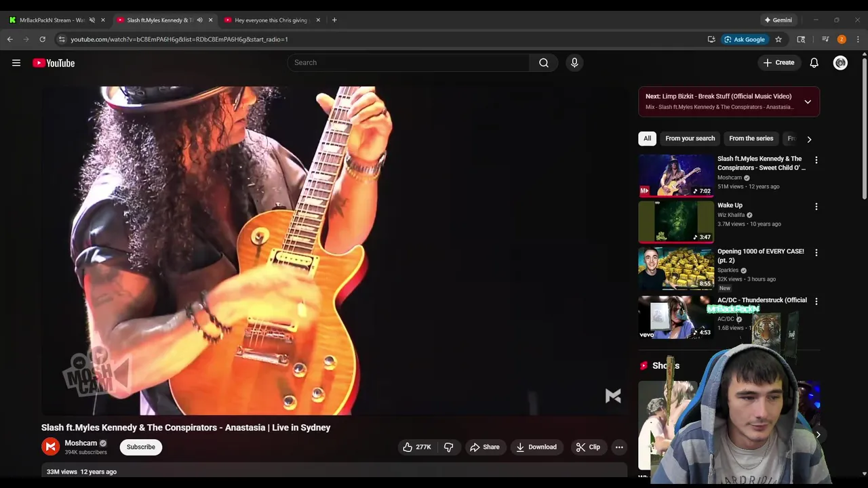The image size is (868, 488).
Task: Open YouTube notifications bell
Action: pyautogui.click(x=814, y=63)
